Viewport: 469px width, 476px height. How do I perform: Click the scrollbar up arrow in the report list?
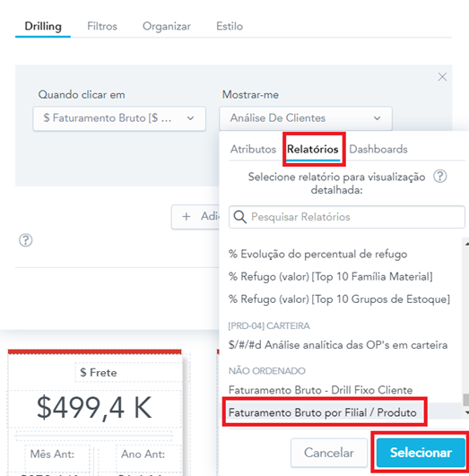[x=466, y=244]
